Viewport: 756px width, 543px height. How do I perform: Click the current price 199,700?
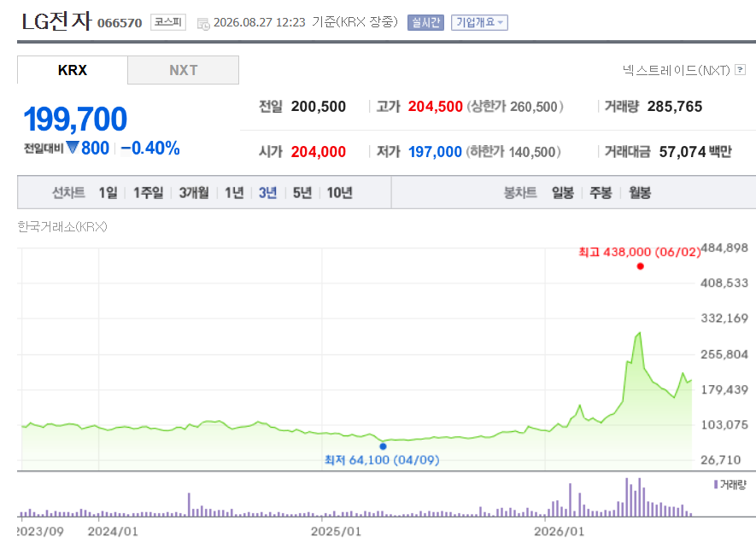click(75, 119)
